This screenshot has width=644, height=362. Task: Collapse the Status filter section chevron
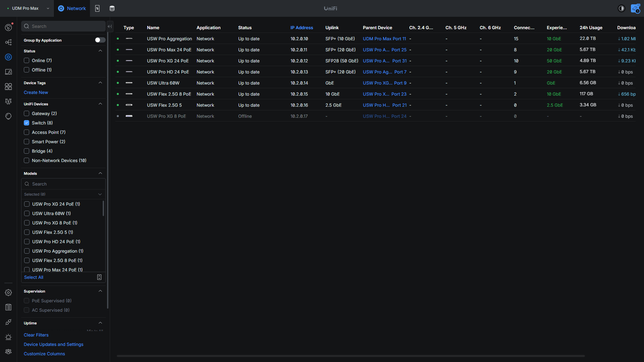[100, 51]
